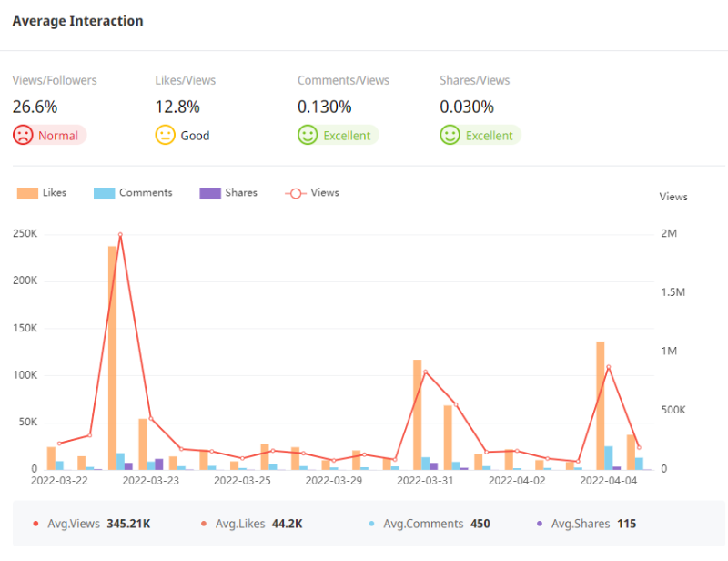The height and width of the screenshot is (561, 728).
Task: Click the green smiley under Shares/Views
Action: [450, 135]
